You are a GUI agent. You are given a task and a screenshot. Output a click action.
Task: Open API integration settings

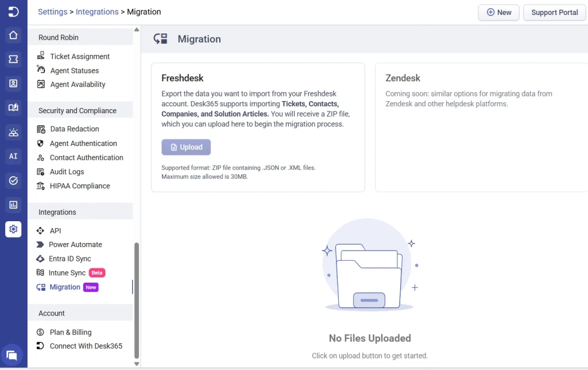55,231
